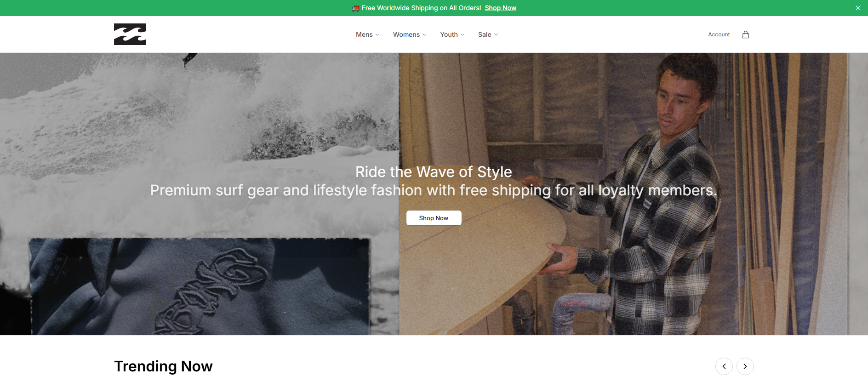868x376 pixels.
Task: Open the Account link
Action: point(719,34)
